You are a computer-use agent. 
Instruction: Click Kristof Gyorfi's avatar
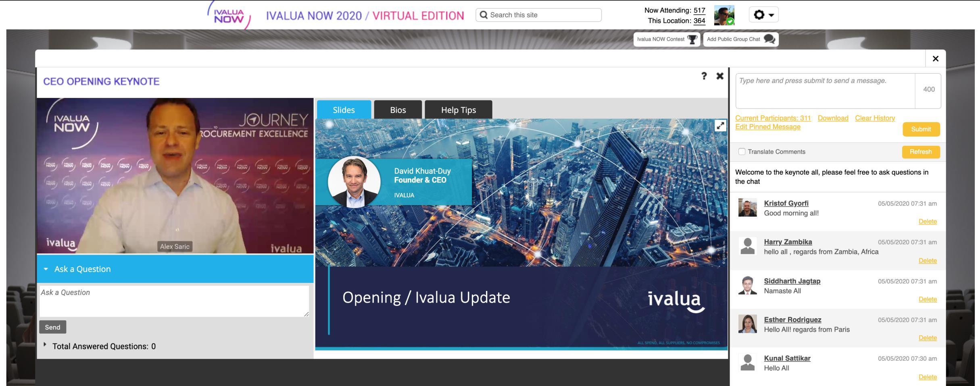(x=748, y=208)
